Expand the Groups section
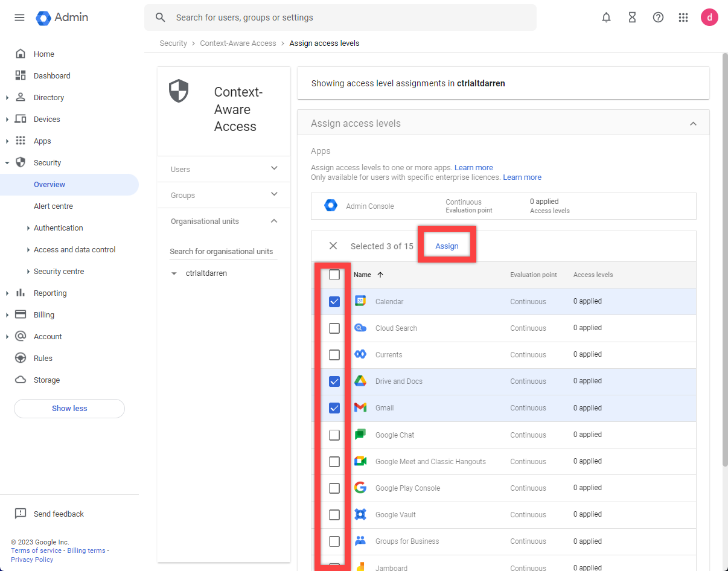The image size is (728, 571). (274, 195)
